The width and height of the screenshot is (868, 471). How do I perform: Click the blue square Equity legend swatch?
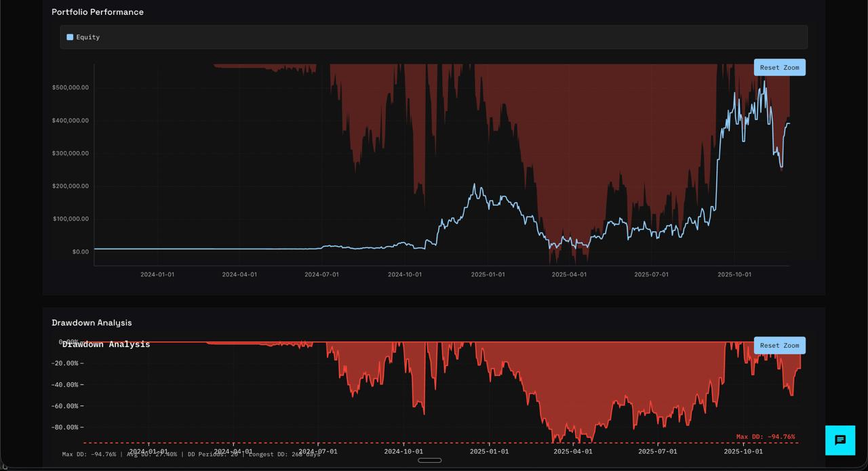point(68,37)
